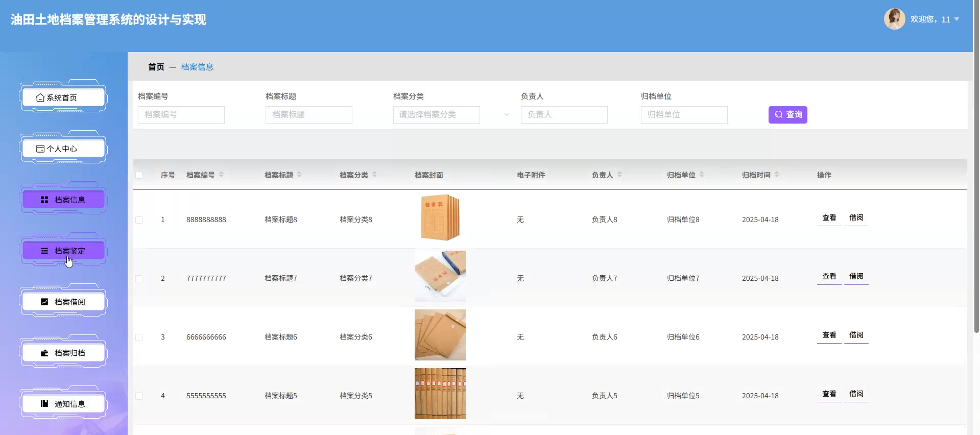Click the 档案信息 breadcrumb
980x435 pixels.
(197, 67)
